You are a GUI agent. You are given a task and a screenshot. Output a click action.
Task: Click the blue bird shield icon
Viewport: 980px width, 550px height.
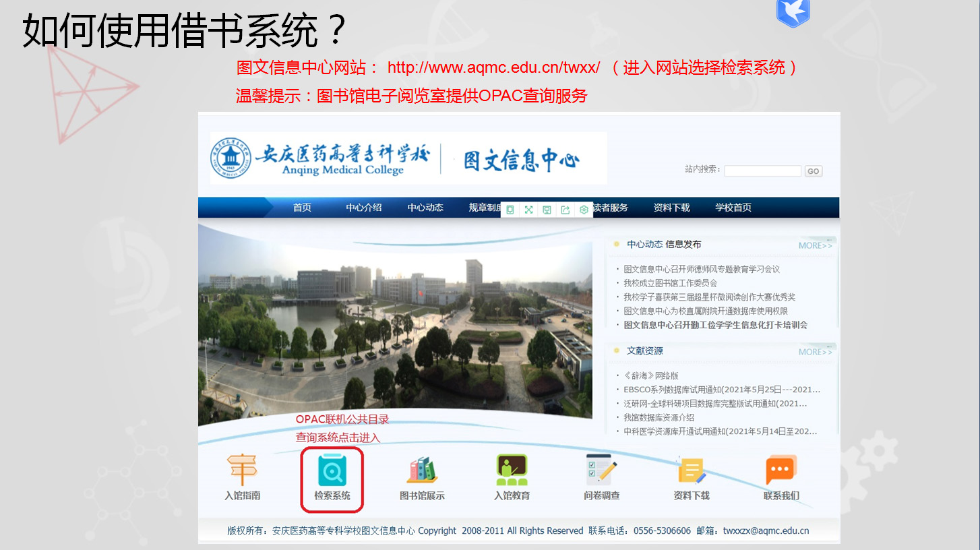coord(793,12)
